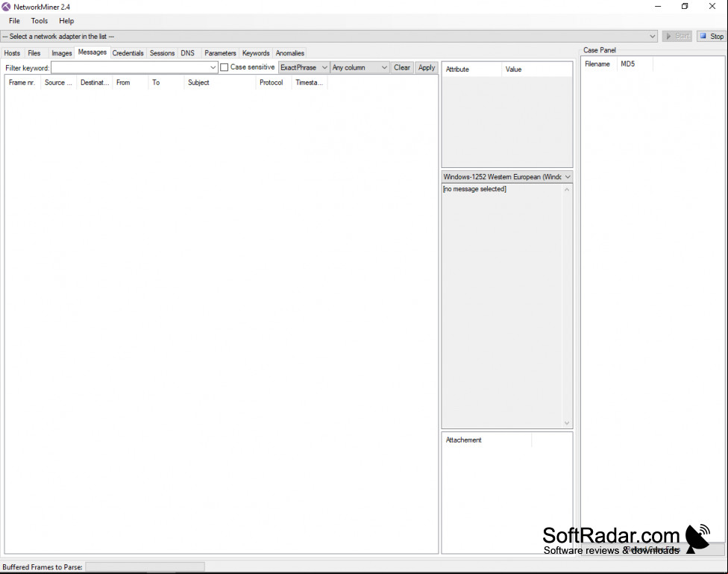
Task: Enable the Case sensitive checkbox
Action: point(225,67)
